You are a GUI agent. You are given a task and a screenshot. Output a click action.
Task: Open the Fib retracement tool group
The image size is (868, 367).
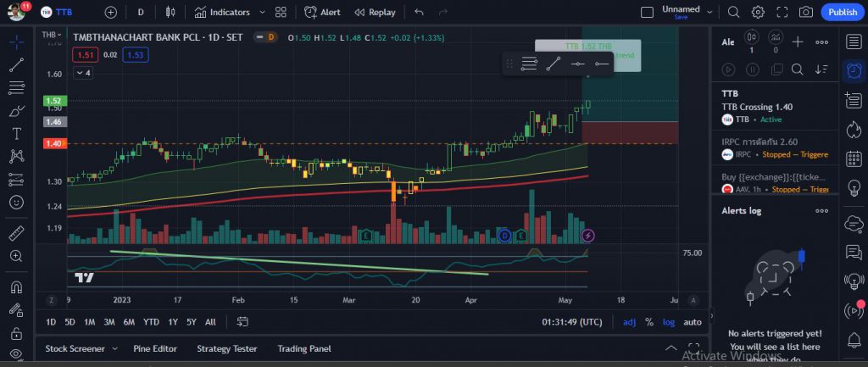(17, 87)
